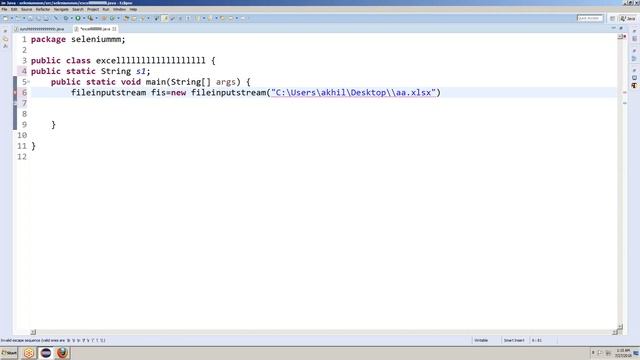
Task: Open the External Tools dropdown arrow
Action: pyautogui.click(x=96, y=18)
